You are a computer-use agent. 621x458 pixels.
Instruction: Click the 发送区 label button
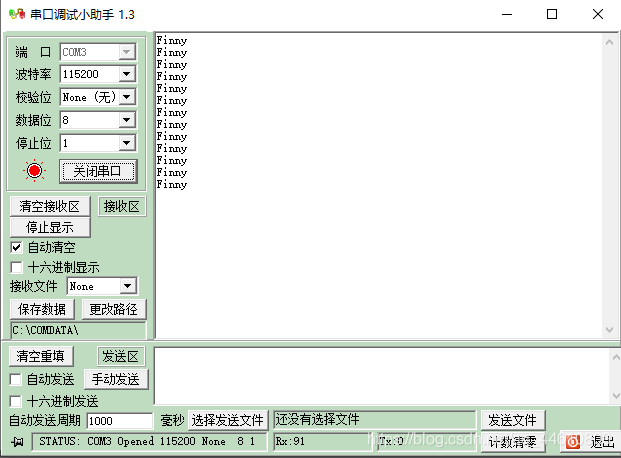121,356
